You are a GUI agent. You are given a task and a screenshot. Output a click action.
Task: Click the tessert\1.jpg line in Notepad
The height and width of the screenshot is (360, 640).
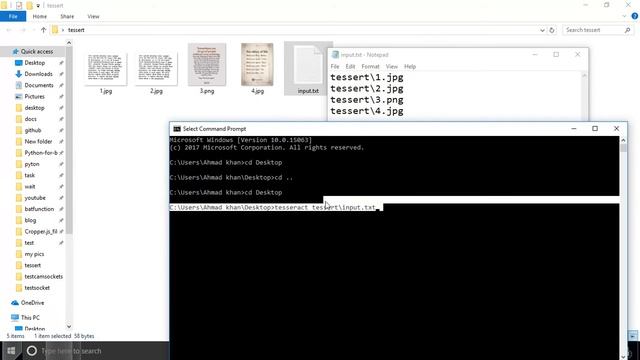[x=367, y=78]
